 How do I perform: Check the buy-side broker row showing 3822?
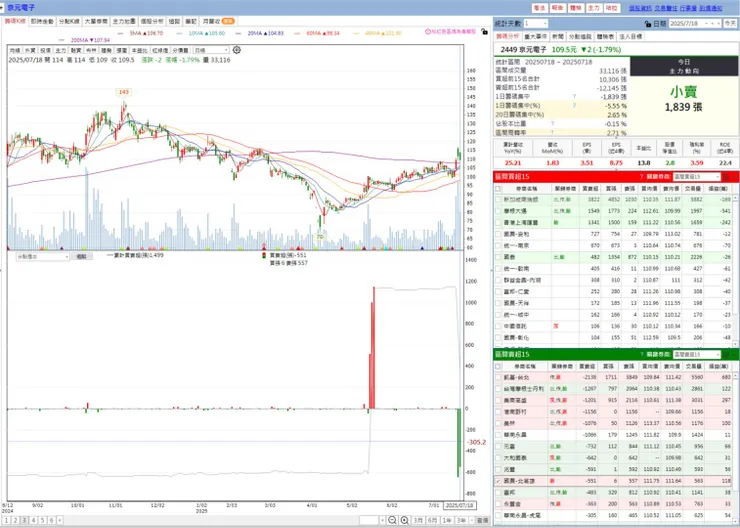(498, 200)
